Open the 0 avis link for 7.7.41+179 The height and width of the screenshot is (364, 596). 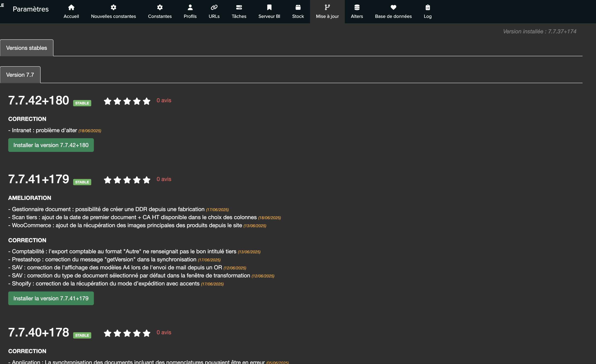[164, 179]
